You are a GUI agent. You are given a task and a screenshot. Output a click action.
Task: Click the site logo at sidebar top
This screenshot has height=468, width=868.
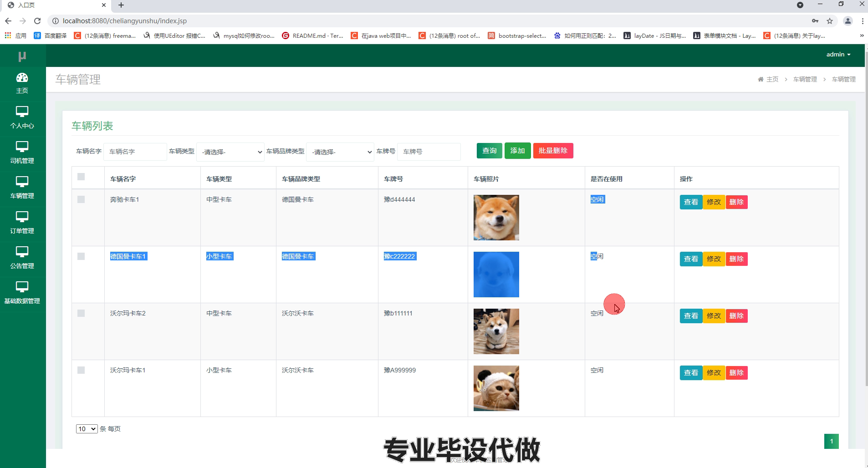pyautogui.click(x=22, y=56)
